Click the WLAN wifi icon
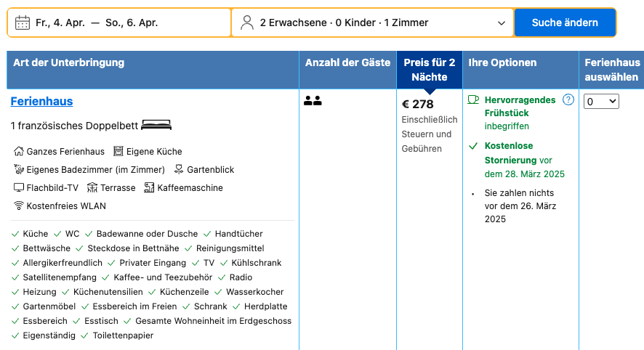 click(18, 205)
